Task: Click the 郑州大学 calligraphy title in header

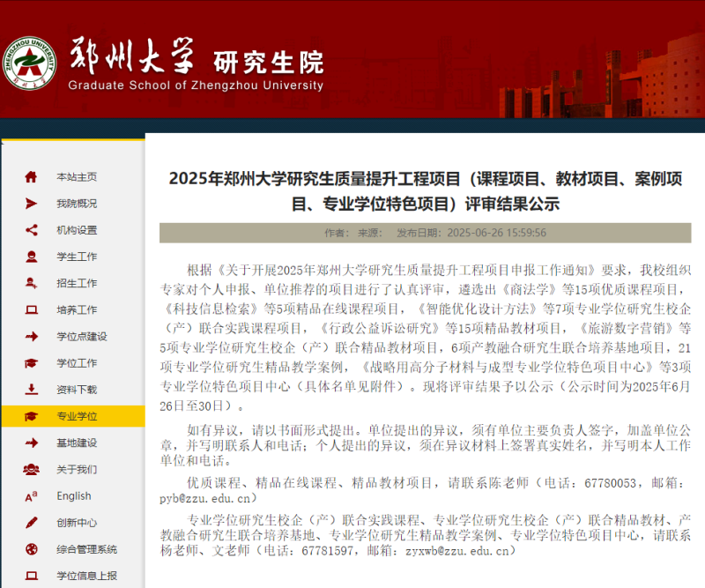Action: (x=131, y=56)
